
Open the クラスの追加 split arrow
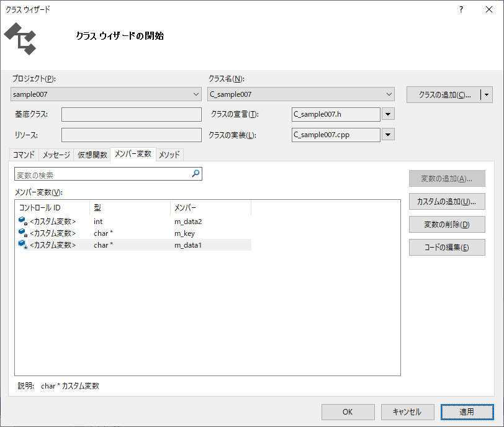point(487,95)
